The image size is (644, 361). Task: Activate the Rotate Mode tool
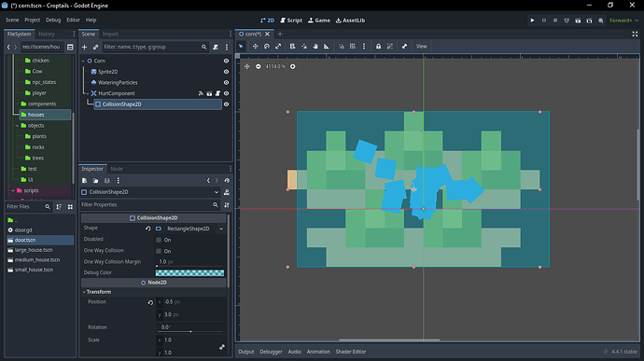pos(267,47)
